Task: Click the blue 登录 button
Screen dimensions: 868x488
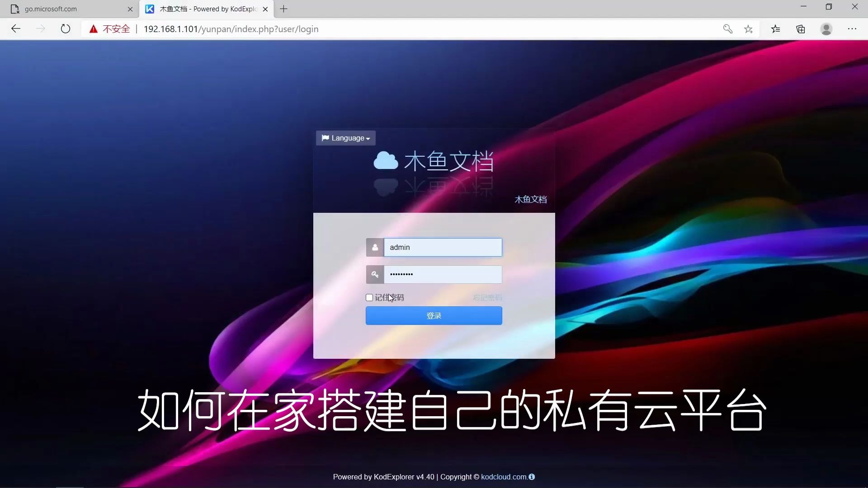Action: 434,316
